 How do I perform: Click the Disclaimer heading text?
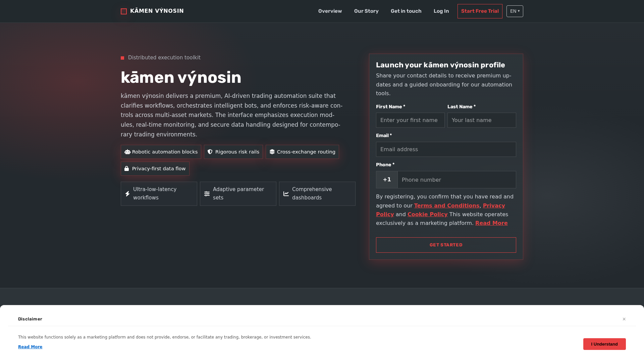point(30,319)
